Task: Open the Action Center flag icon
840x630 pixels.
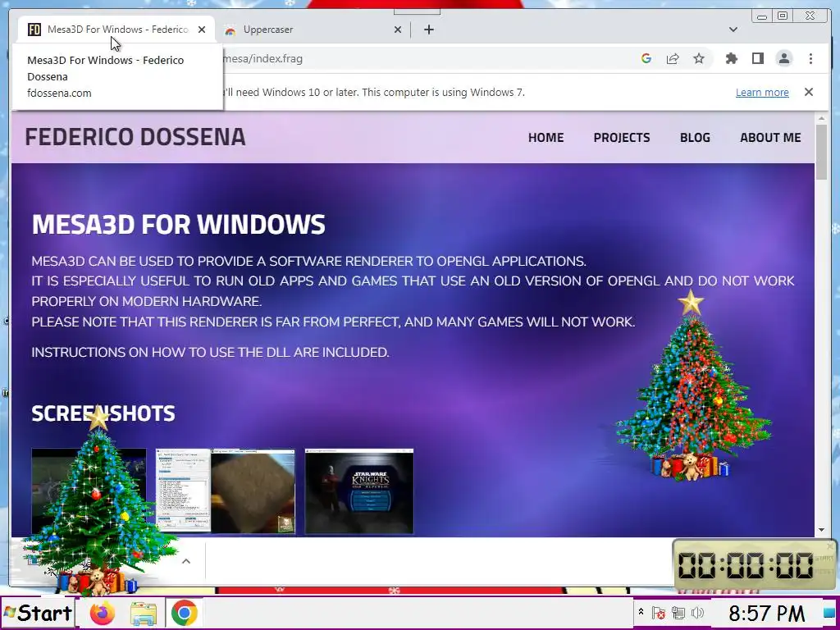Action: pyautogui.click(x=659, y=612)
